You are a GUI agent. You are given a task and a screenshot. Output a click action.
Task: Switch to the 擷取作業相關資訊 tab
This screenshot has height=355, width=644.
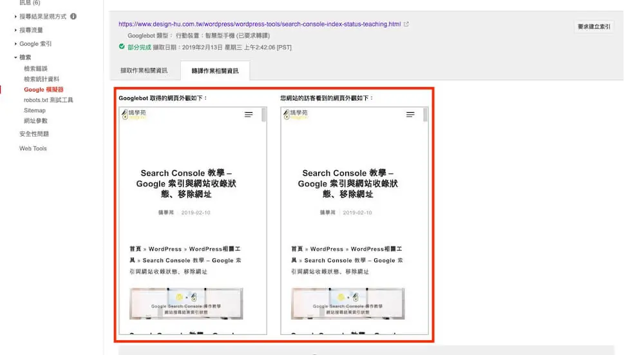144,71
